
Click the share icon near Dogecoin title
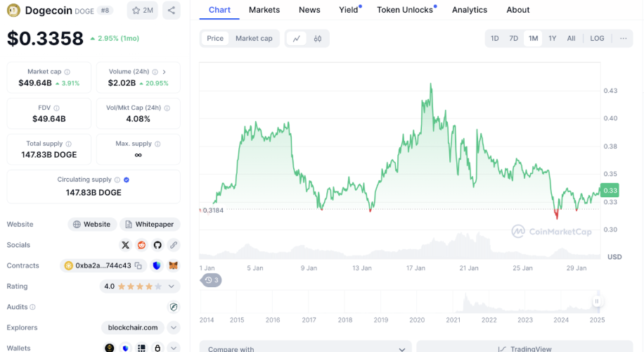click(171, 11)
